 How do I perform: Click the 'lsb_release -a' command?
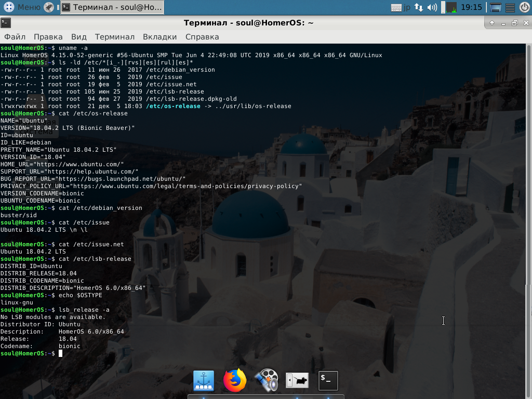point(84,310)
